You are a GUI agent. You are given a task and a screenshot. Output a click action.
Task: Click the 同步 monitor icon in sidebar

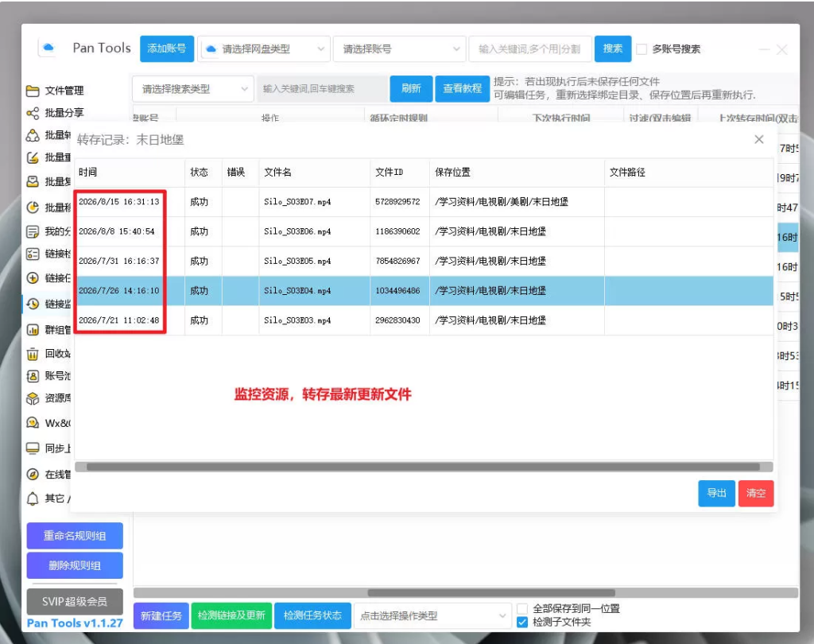coord(33,448)
